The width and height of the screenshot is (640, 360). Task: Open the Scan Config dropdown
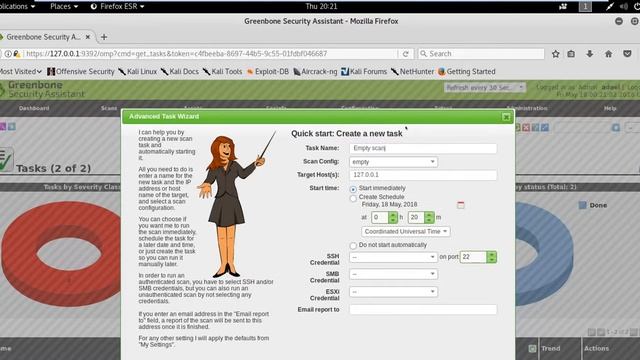point(393,162)
